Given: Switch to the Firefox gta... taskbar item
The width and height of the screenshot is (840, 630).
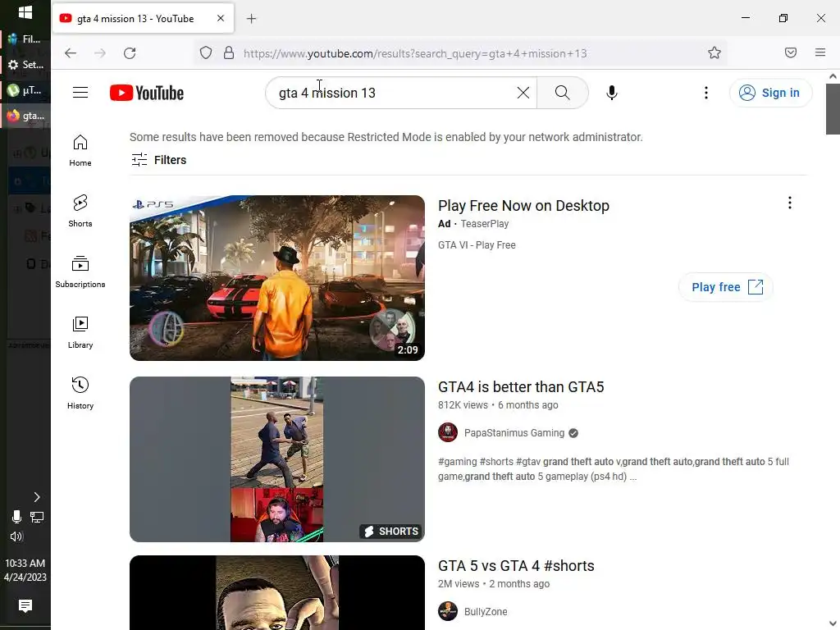Looking at the screenshot, I should tap(25, 116).
